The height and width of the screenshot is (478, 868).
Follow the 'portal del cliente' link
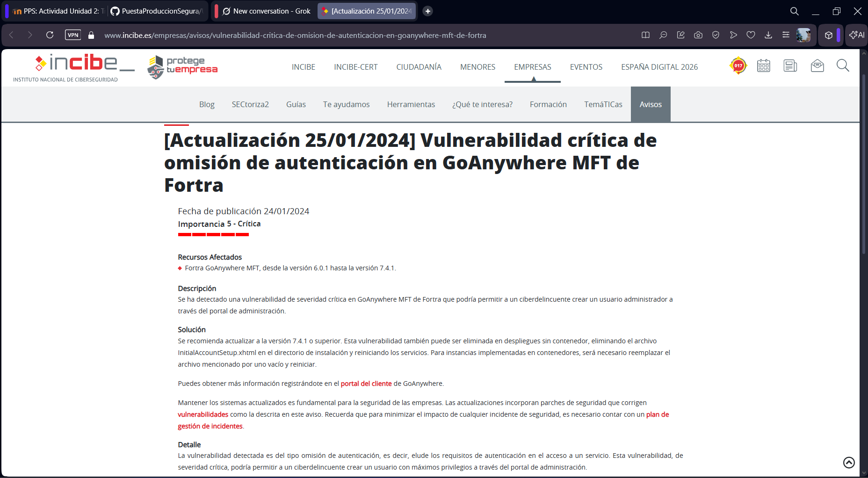coord(366,384)
